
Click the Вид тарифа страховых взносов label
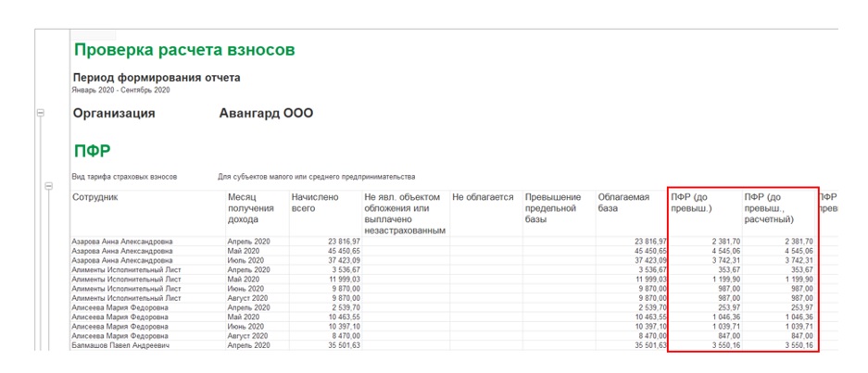124,176
